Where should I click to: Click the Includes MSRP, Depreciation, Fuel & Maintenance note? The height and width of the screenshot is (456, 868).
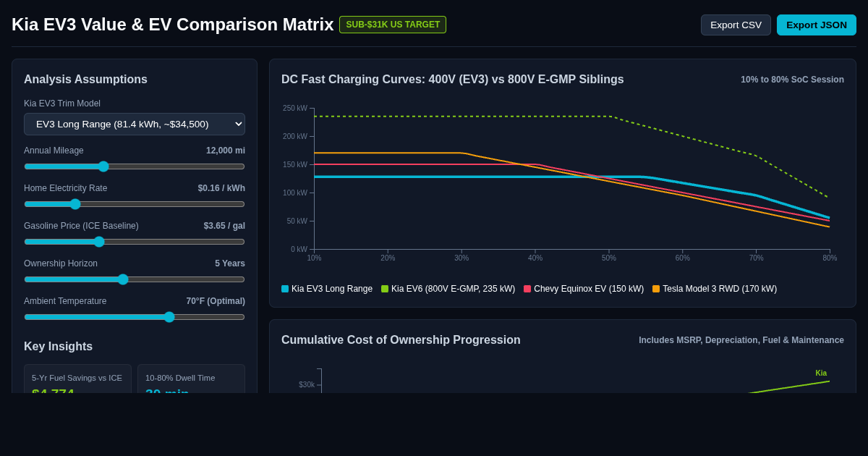click(741, 340)
